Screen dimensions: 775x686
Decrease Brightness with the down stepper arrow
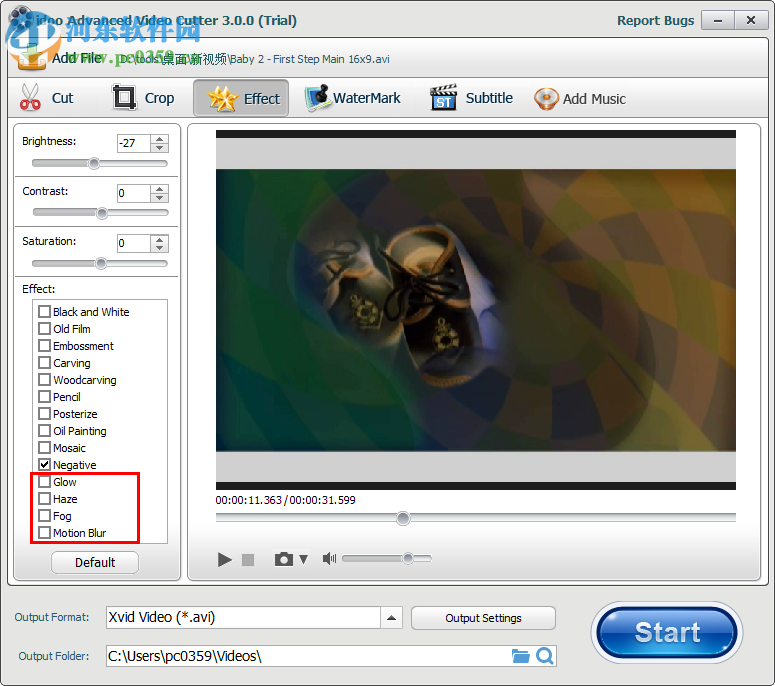point(159,148)
